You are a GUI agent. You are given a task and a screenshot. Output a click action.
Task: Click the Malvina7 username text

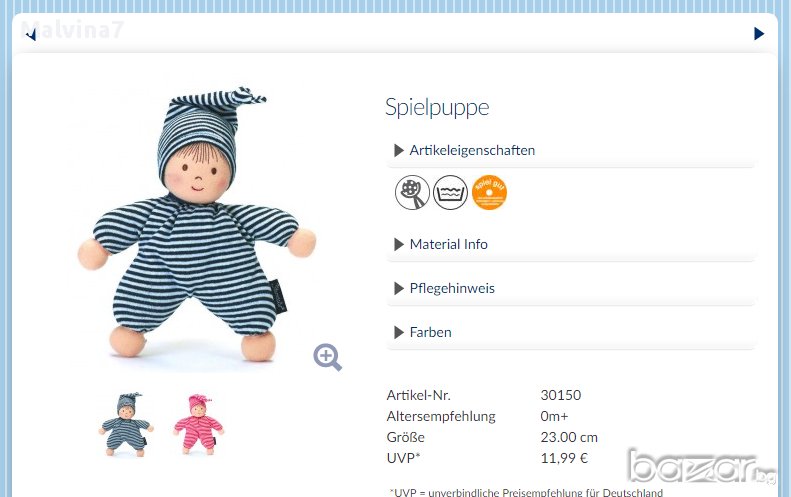pos(72,29)
